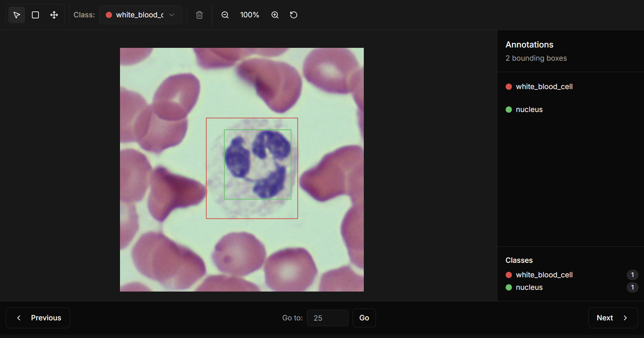This screenshot has height=338, width=644.
Task: Click the trash delete annotation icon
Action: tap(199, 15)
